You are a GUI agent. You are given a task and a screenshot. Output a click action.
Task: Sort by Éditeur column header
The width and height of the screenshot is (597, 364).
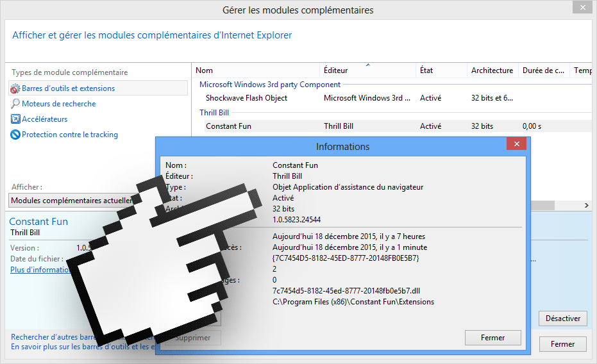point(367,70)
